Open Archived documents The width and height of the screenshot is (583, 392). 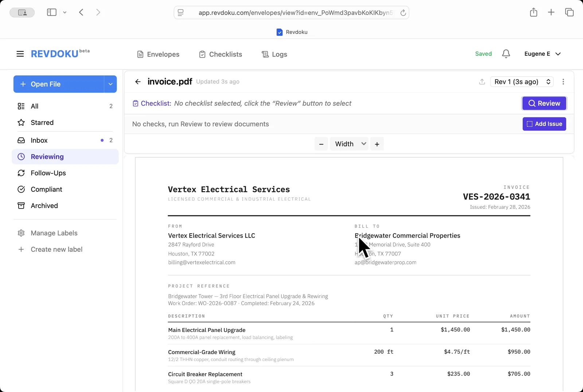[x=44, y=205]
